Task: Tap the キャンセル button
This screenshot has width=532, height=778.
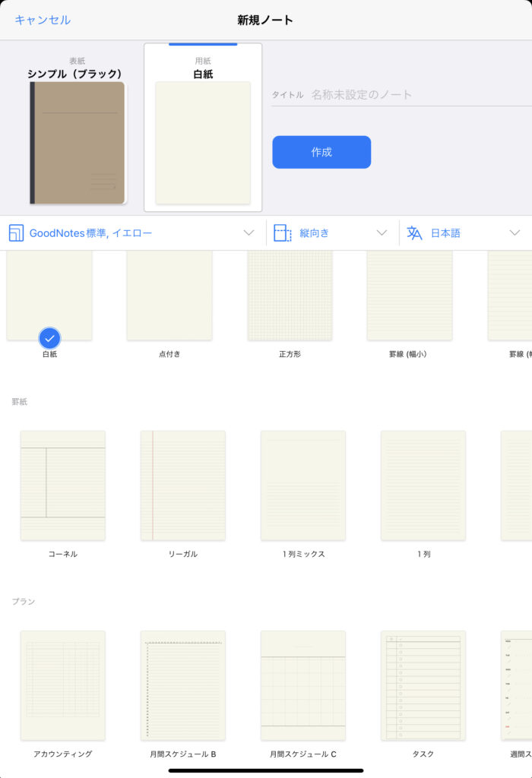Action: (43, 20)
